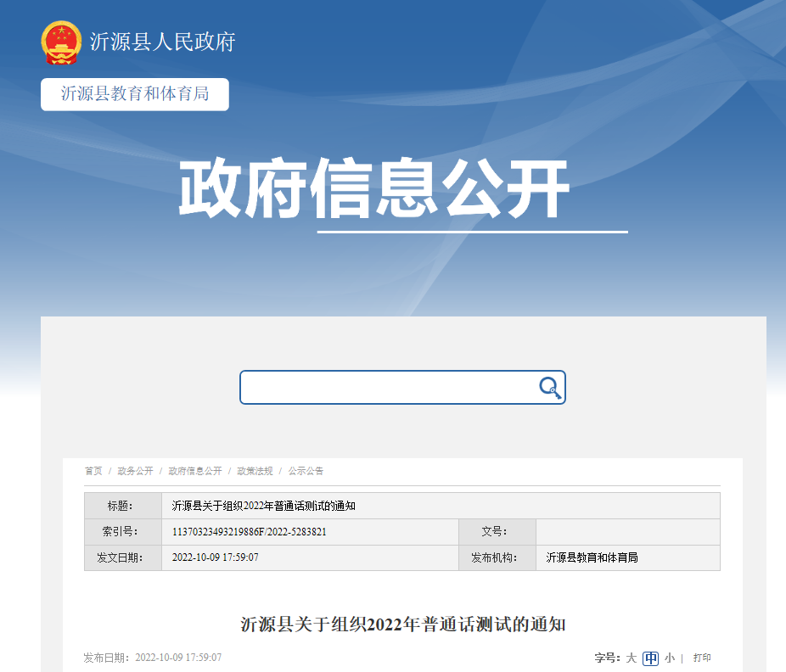Viewport: 786px width, 672px height.
Task: Set font size to 中
Action: (x=651, y=658)
